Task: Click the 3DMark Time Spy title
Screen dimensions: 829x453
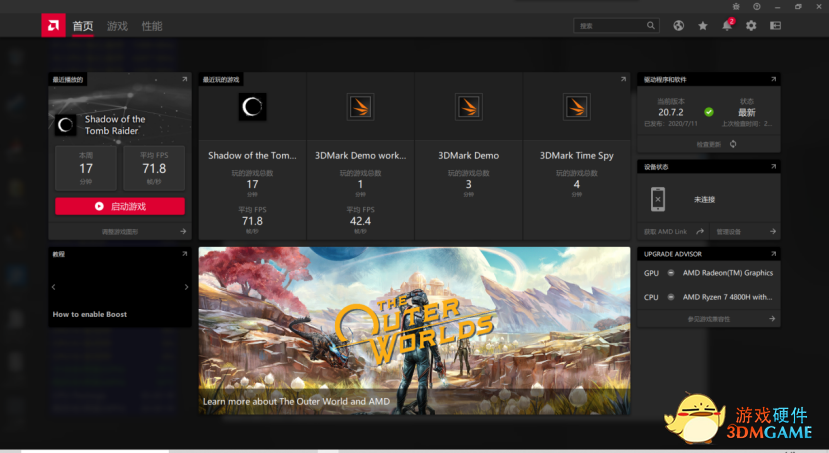Action: coord(576,155)
